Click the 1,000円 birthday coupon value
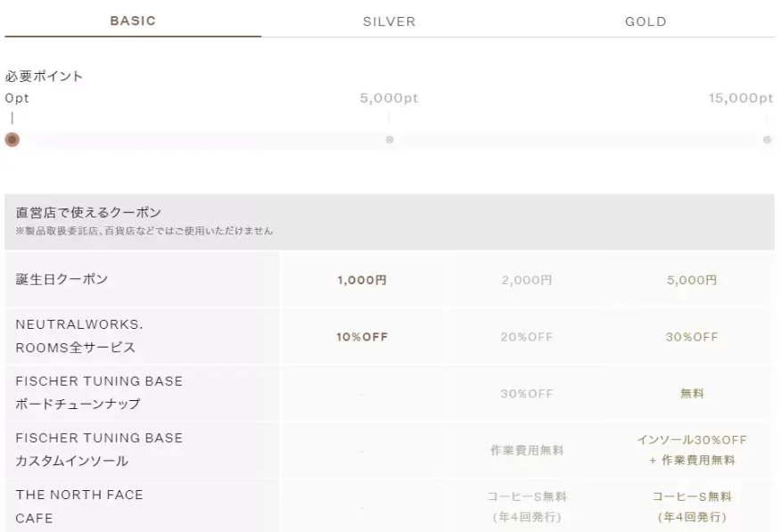Image resolution: width=781 pixels, height=532 pixels. click(361, 280)
